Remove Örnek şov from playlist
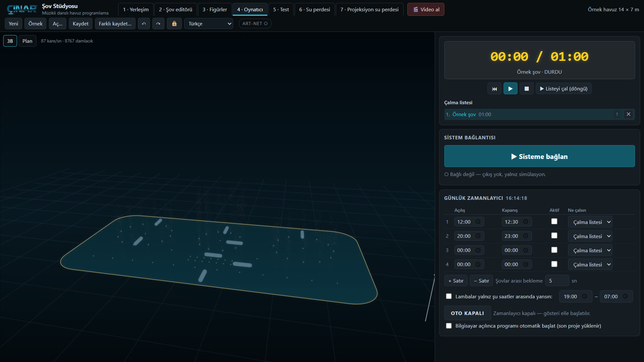644x362 pixels. [x=628, y=114]
